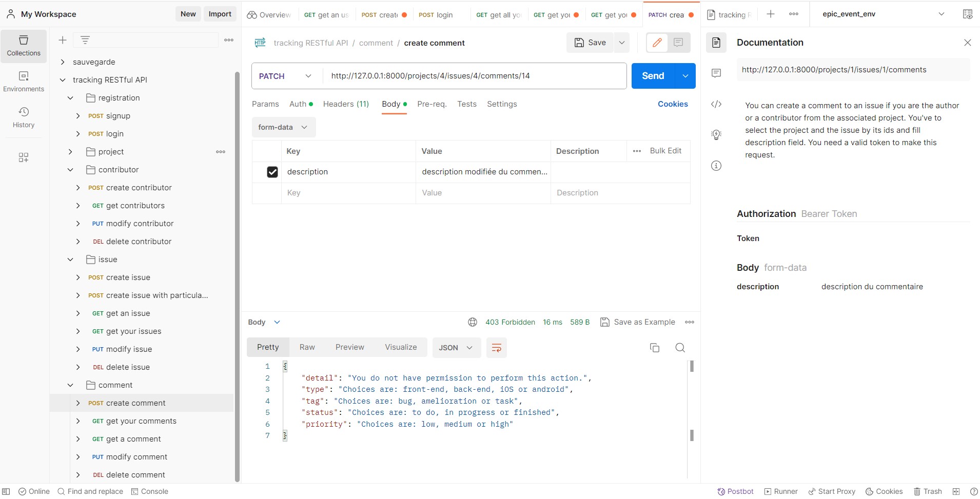Open the configure workspace sidebar grid icon
The image size is (980, 499).
pyautogui.click(x=24, y=157)
